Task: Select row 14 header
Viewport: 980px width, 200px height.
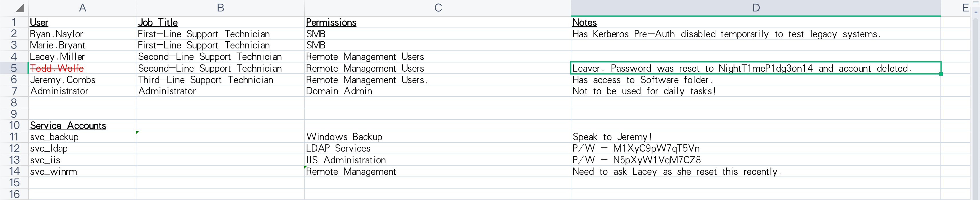Action: [x=14, y=171]
